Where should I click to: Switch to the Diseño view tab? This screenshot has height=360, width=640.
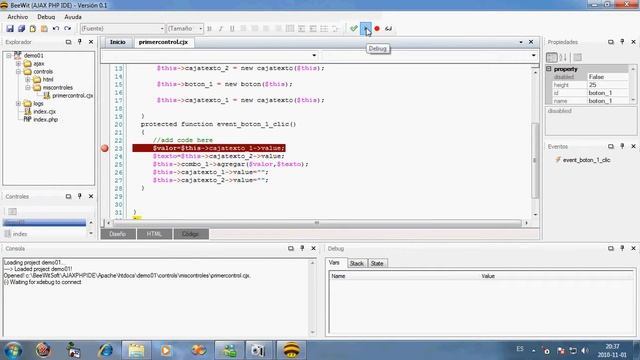pos(118,234)
